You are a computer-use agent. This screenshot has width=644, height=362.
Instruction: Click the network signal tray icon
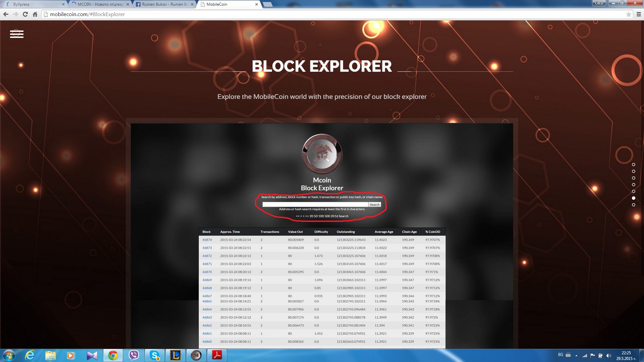(585, 356)
